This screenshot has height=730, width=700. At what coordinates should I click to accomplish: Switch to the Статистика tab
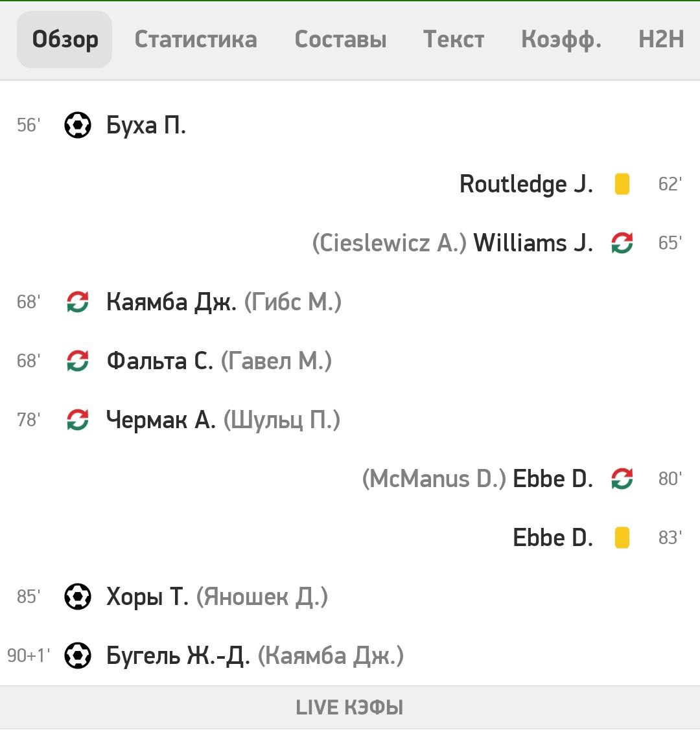196,39
